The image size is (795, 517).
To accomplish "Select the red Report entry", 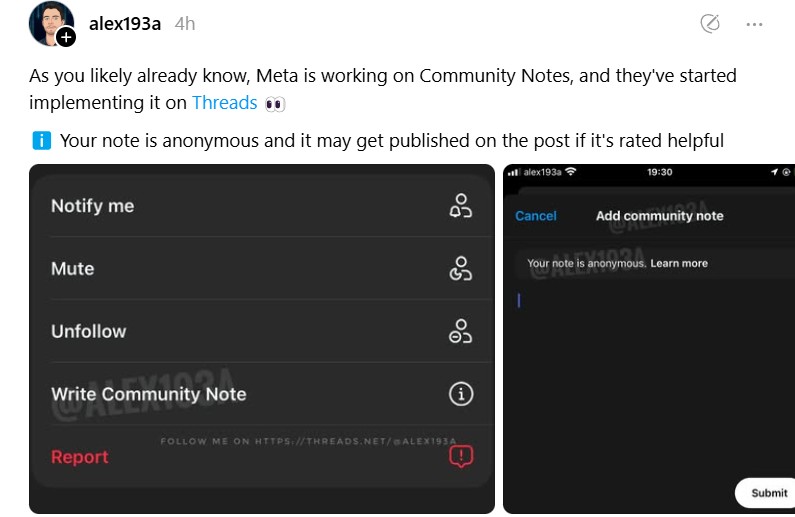I will (x=263, y=456).
